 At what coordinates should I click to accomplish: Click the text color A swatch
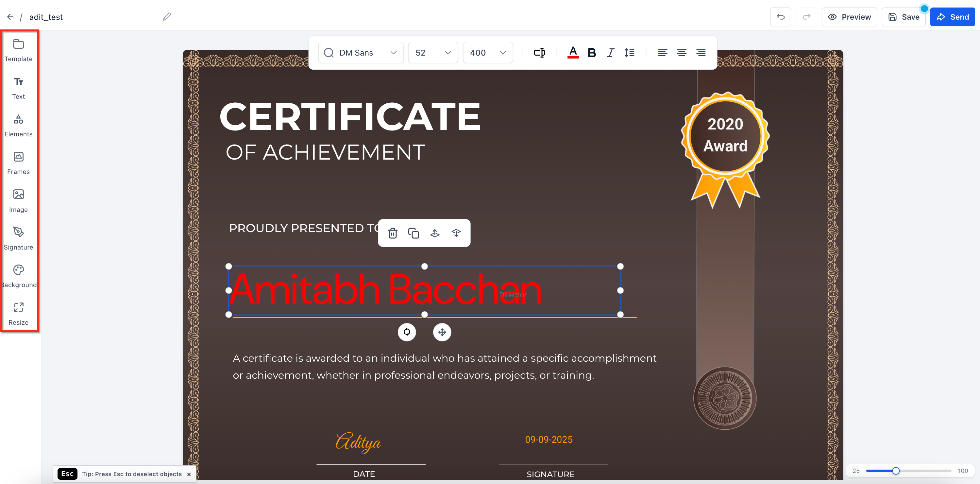click(573, 53)
